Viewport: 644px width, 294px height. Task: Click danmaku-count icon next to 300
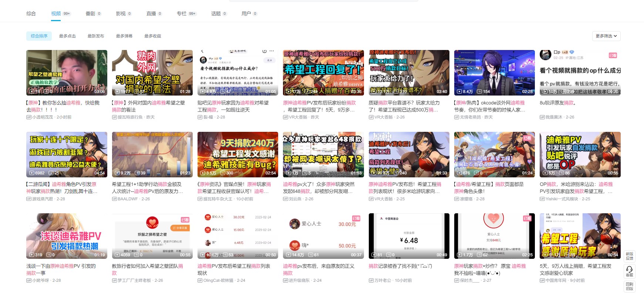(x=222, y=173)
